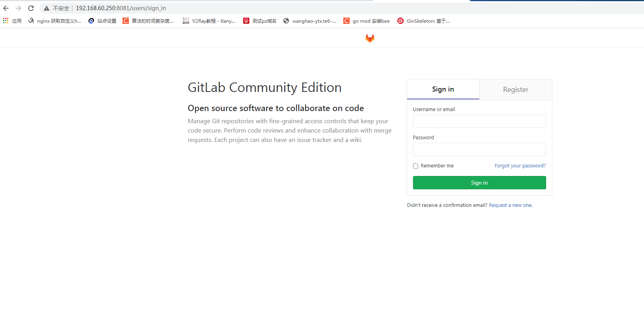Open the wanghao-ytx.te6 bookmark

(x=310, y=21)
